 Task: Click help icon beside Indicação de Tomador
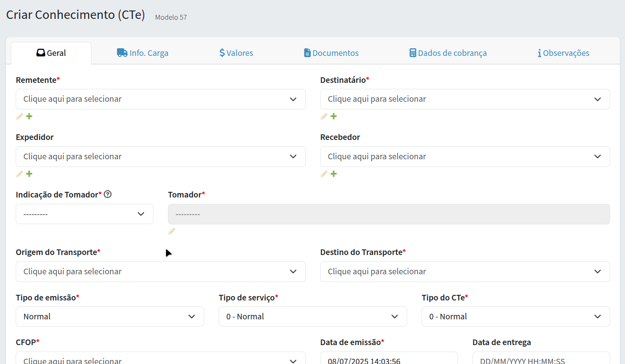(108, 194)
